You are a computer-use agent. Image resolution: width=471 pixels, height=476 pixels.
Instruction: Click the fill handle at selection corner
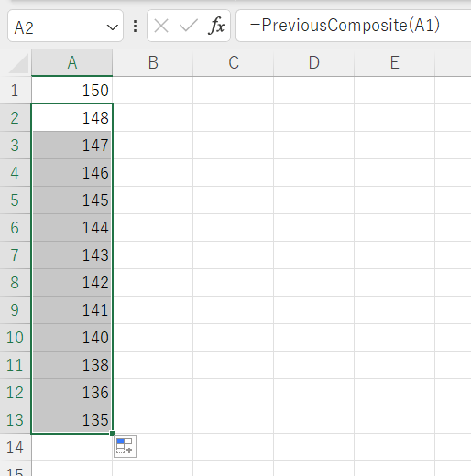pos(112,433)
